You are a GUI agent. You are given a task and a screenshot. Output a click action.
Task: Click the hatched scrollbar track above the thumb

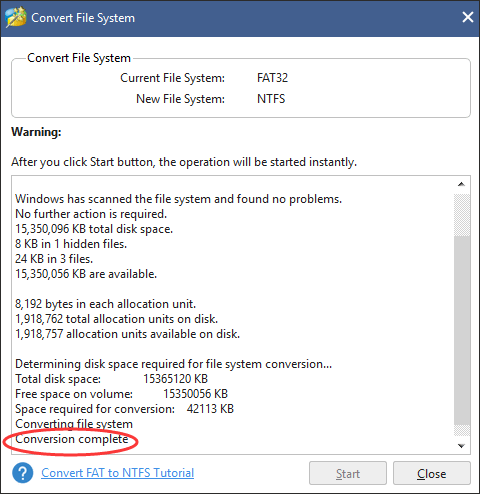coord(462,215)
